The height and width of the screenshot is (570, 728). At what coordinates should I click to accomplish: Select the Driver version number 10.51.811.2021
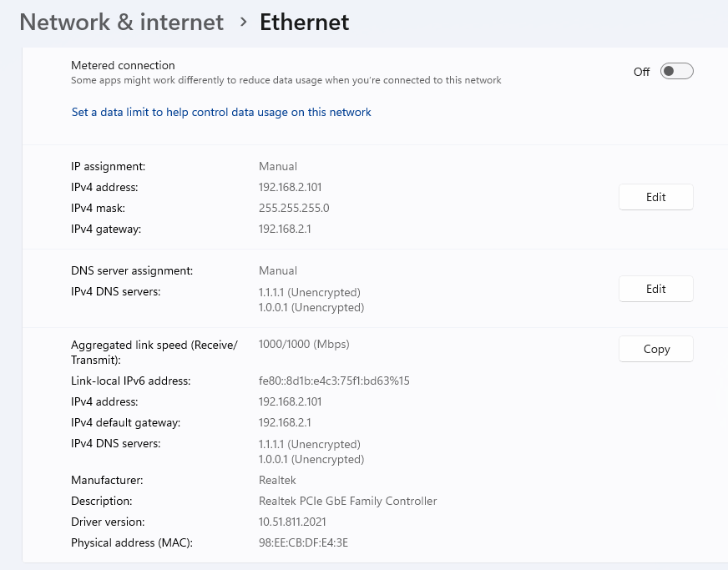pos(292,522)
